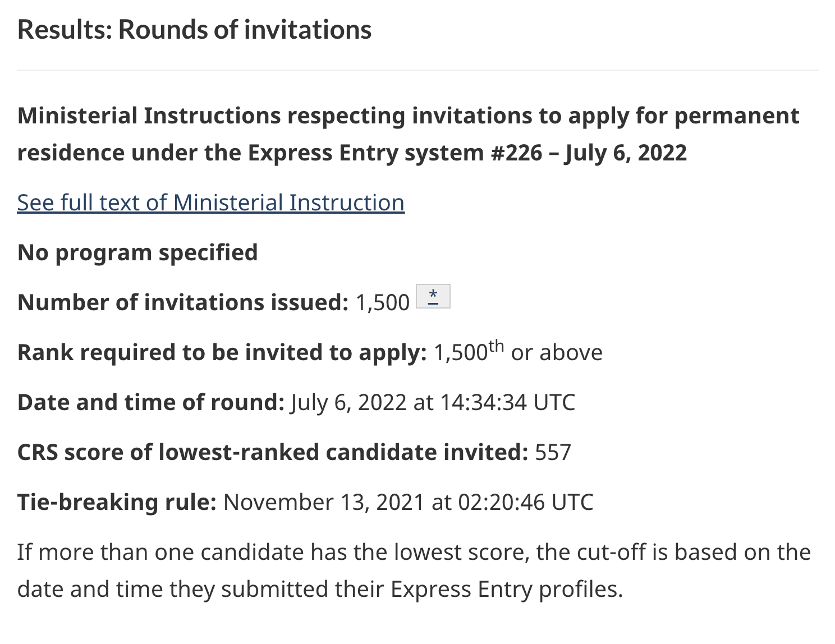Click the Rank required to be invited label

tap(222, 353)
